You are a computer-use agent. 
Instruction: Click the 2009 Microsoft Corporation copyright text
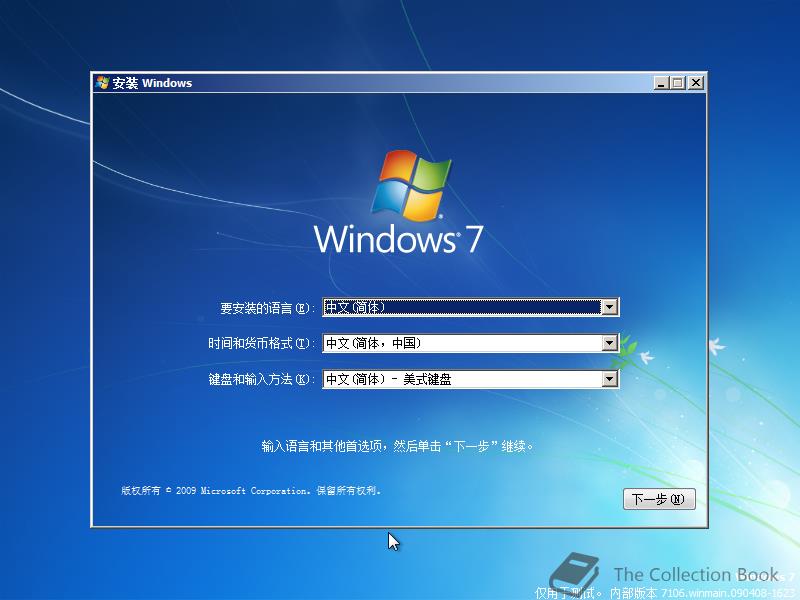tap(251, 490)
